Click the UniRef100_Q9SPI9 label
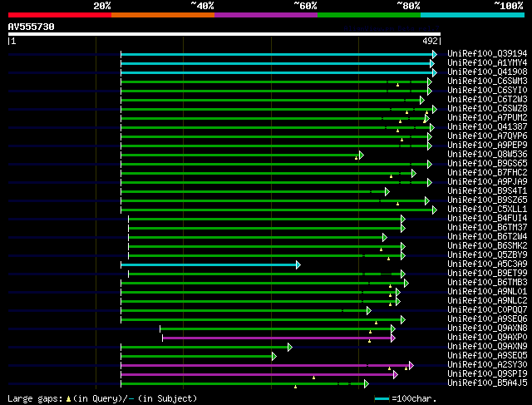This screenshot has height=405, width=532. pyautogui.click(x=487, y=374)
